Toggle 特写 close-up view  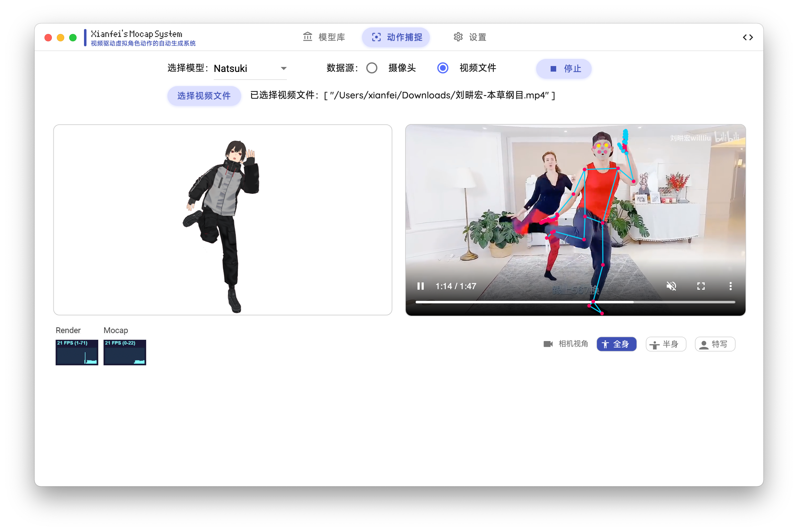pyautogui.click(x=715, y=344)
